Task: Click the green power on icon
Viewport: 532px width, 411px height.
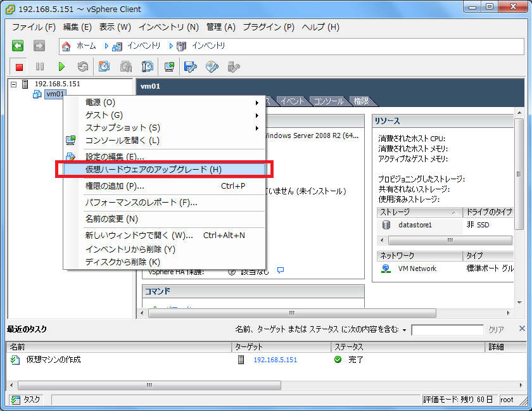Action: pos(61,66)
